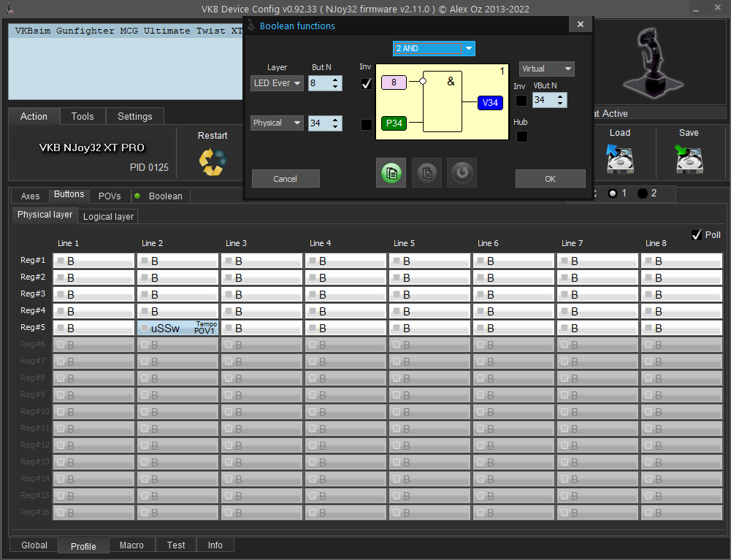
Task: Select the uSSw Tempo POV1 button cell
Action: point(177,328)
